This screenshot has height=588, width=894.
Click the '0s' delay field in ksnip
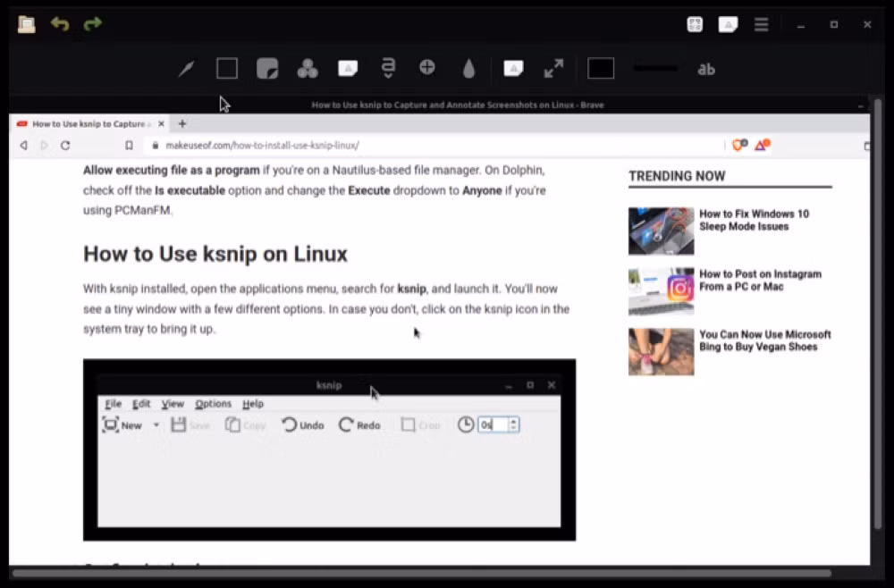tap(493, 424)
